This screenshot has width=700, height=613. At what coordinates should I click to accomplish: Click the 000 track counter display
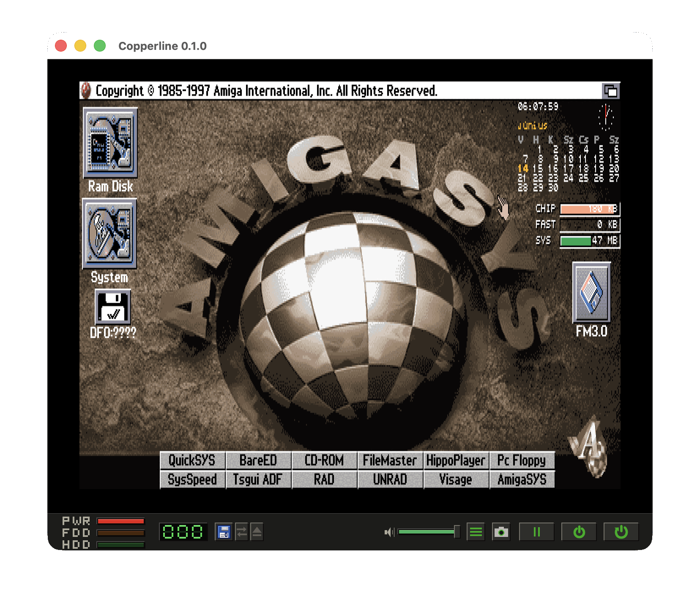[183, 532]
